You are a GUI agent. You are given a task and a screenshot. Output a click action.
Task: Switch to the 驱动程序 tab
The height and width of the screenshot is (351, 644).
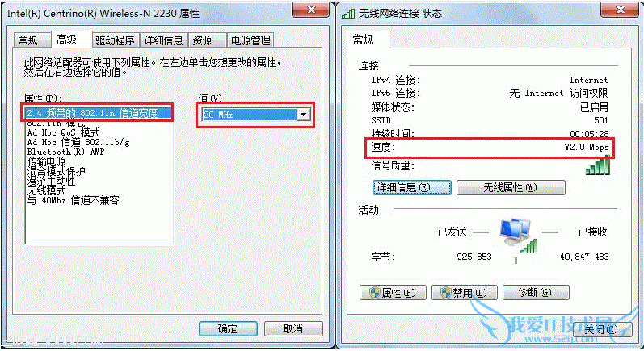[x=115, y=40]
